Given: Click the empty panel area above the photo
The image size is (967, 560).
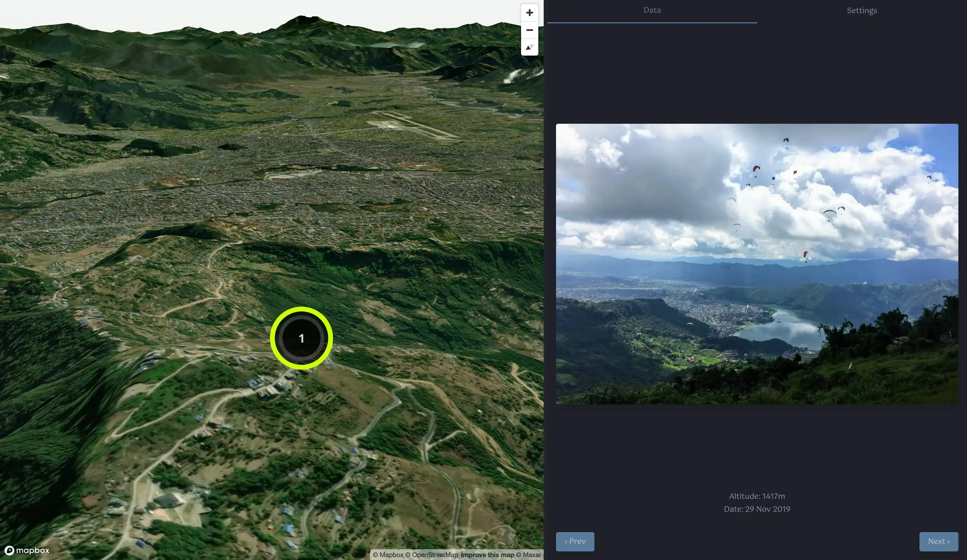Looking at the screenshot, I should pos(756,73).
